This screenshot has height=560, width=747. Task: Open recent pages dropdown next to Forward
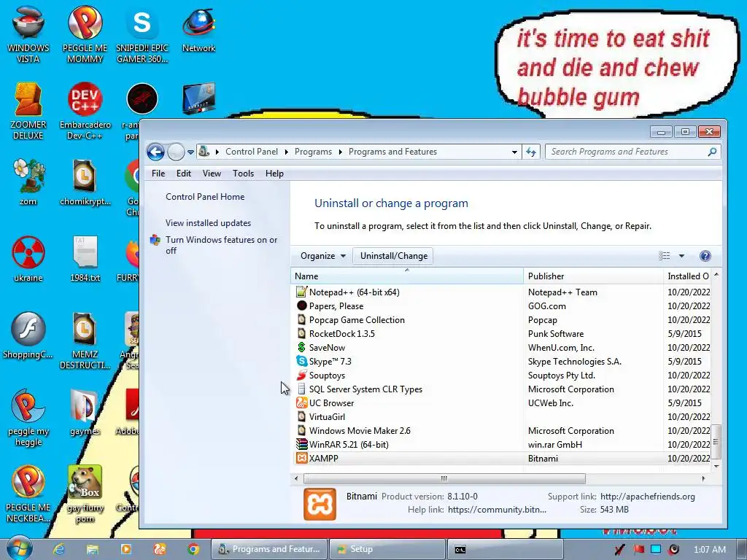pos(190,152)
